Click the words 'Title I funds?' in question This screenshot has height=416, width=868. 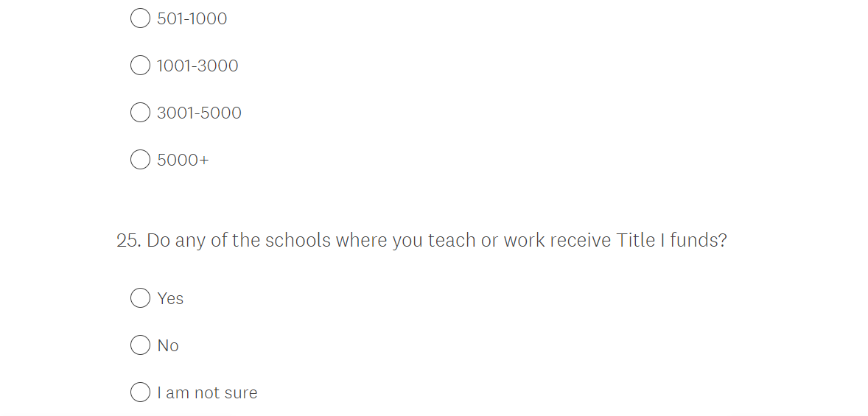pyautogui.click(x=671, y=241)
